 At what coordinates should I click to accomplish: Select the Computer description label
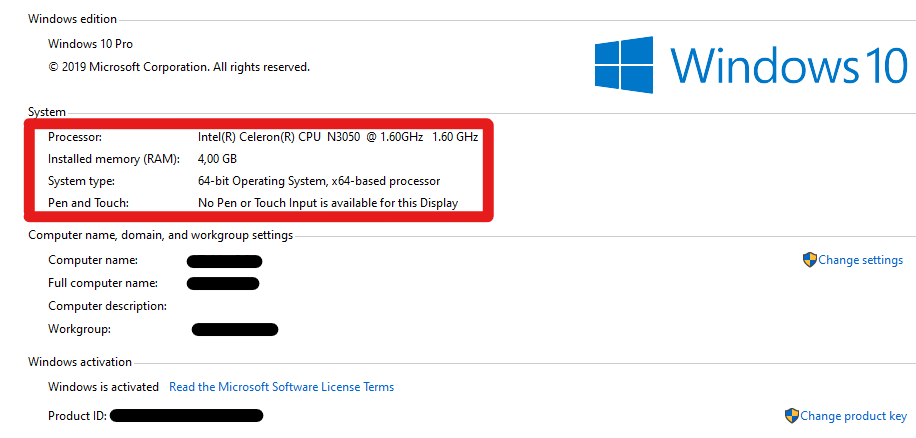point(107,306)
